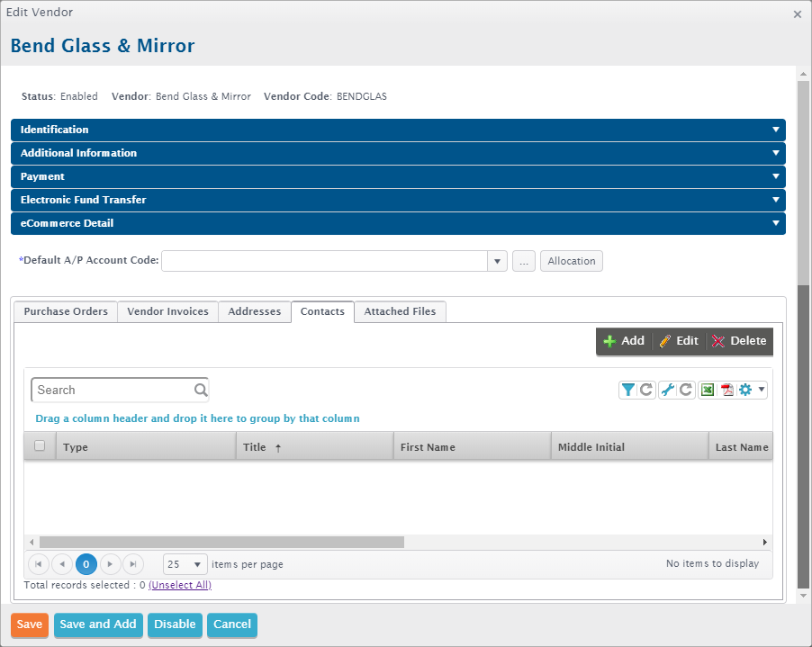The height and width of the screenshot is (647, 812).
Task: Export contacts to PDF
Action: [x=727, y=390]
